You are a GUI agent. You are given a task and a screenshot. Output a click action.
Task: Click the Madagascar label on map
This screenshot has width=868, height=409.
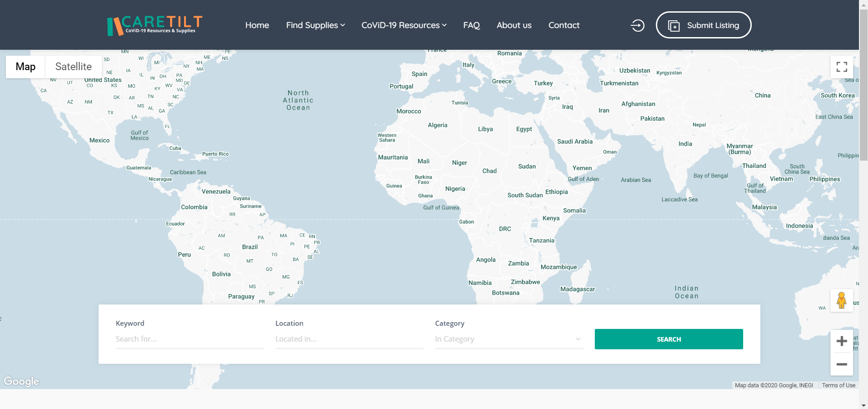(578, 290)
